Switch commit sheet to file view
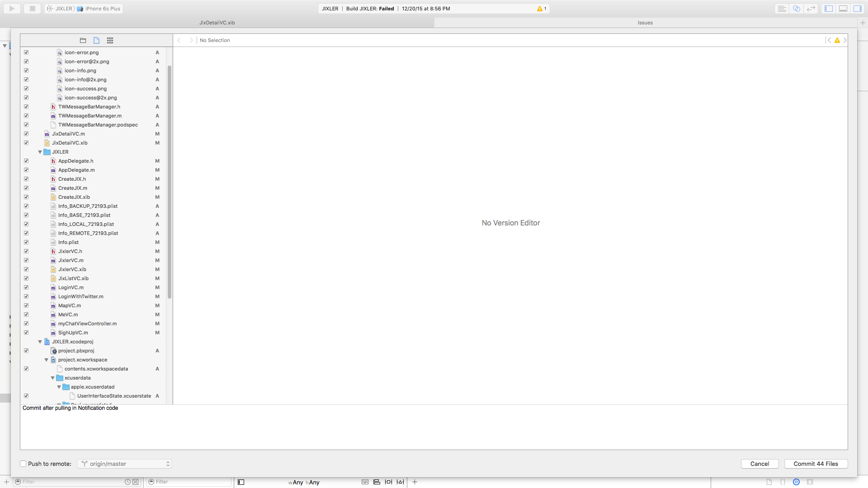This screenshot has height=488, width=868. click(x=96, y=40)
